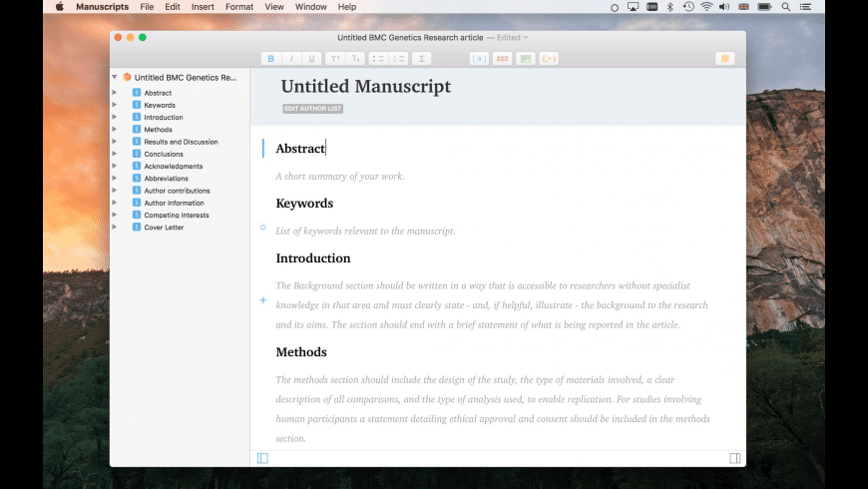
Task: Open the Edit menu
Action: tap(173, 7)
